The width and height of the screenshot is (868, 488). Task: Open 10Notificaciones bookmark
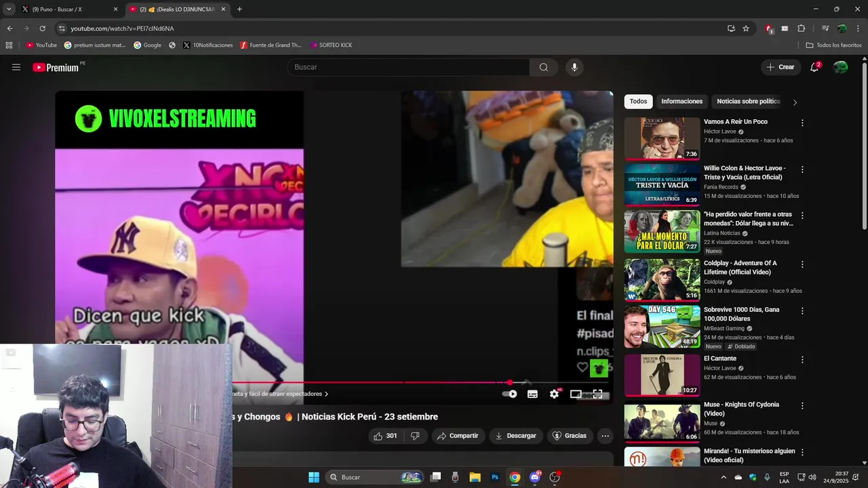[x=208, y=45]
